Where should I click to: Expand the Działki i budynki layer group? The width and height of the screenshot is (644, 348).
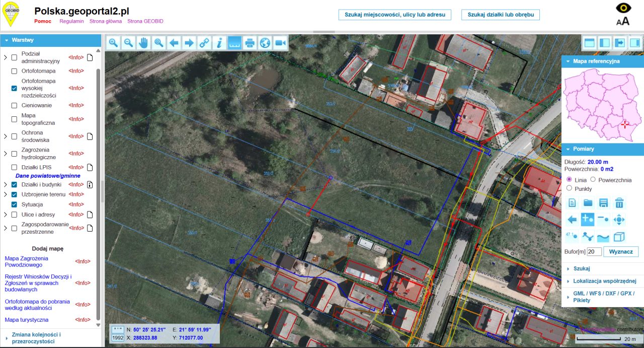6,184
